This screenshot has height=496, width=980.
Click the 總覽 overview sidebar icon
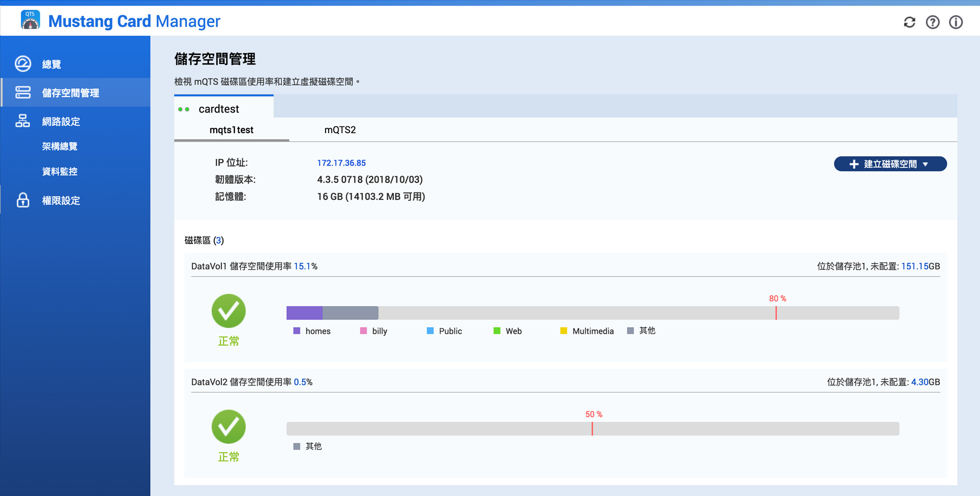[x=23, y=64]
